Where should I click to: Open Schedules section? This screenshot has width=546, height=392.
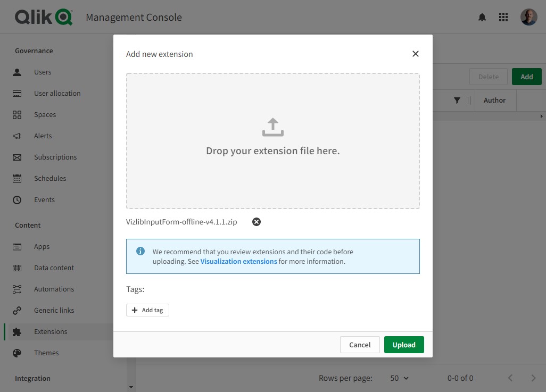click(50, 178)
